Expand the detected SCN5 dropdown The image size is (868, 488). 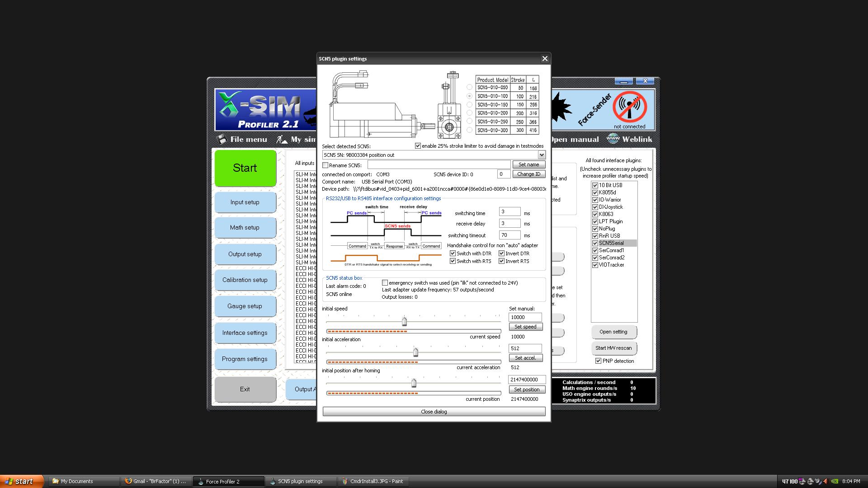[x=542, y=155]
